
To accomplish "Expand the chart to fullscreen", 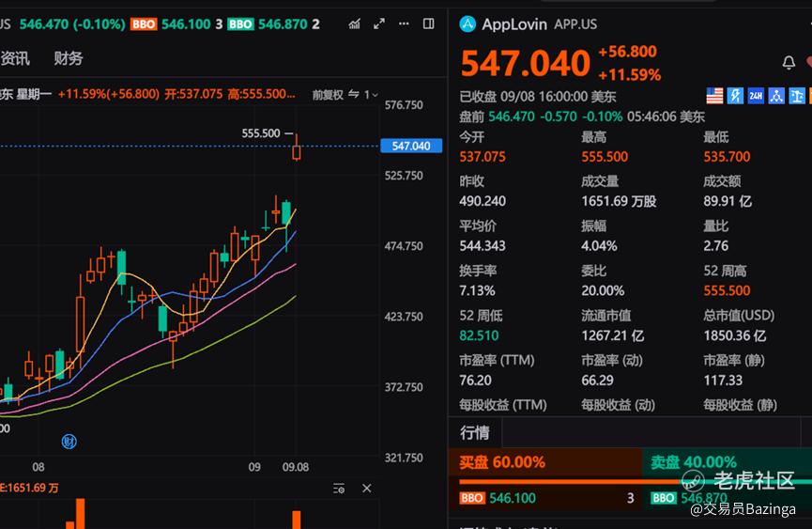I will click(x=379, y=23).
